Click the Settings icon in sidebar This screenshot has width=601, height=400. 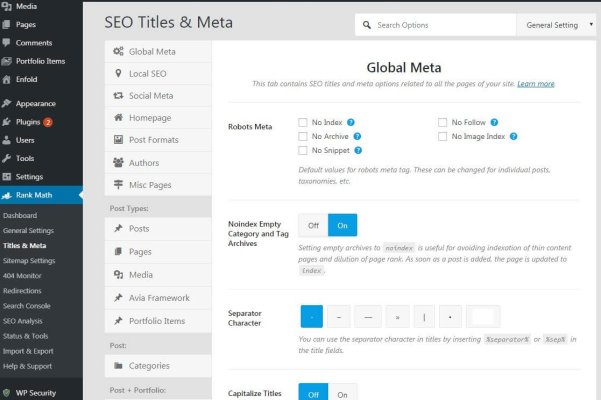coord(7,177)
